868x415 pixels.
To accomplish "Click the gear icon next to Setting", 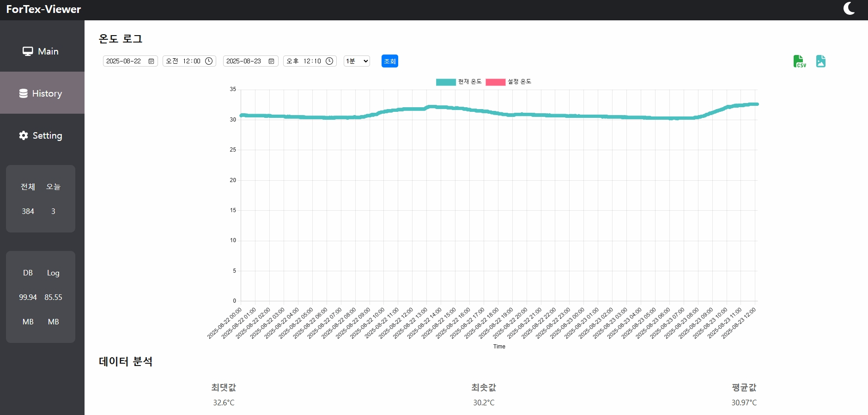I will (x=24, y=135).
